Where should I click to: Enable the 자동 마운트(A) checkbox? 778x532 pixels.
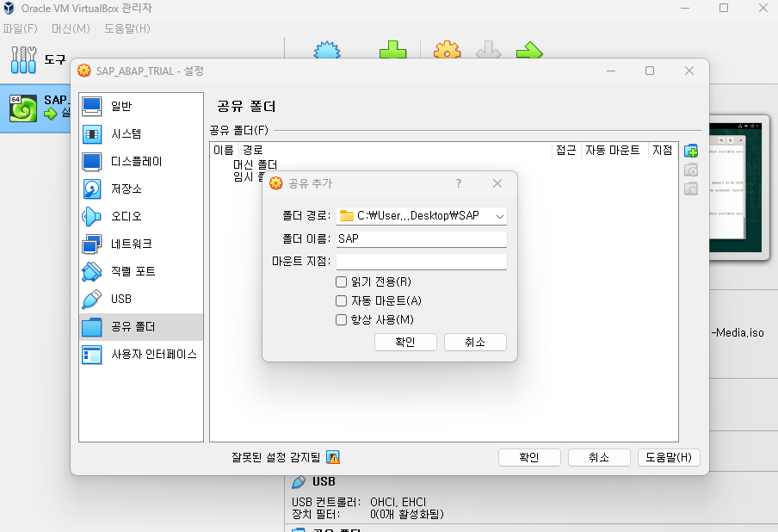[341, 300]
